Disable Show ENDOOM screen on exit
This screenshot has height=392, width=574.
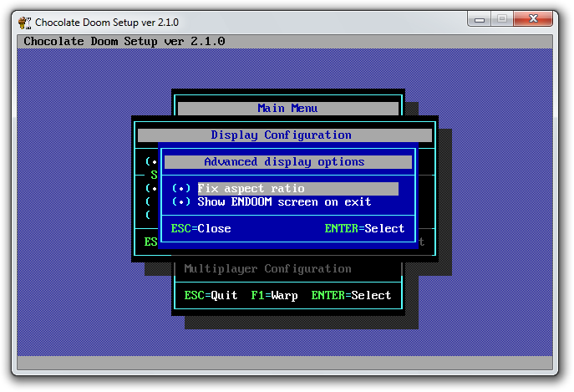coord(181,202)
